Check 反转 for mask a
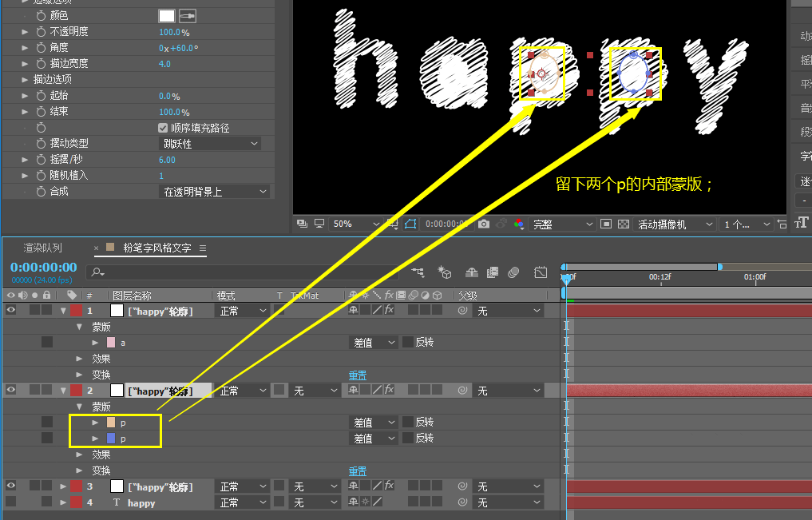812x520 pixels. tap(410, 342)
